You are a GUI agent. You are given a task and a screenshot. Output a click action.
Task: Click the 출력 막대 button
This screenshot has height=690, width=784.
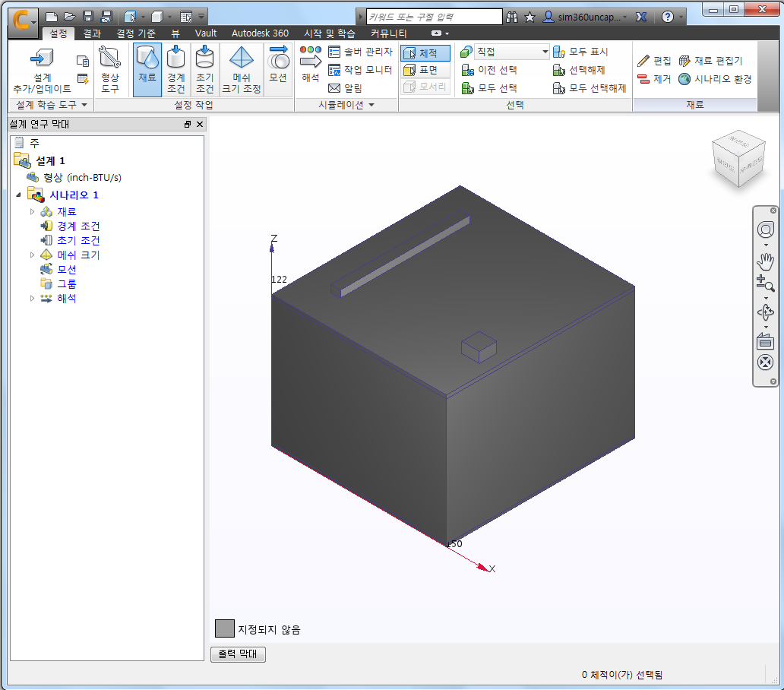(x=238, y=654)
